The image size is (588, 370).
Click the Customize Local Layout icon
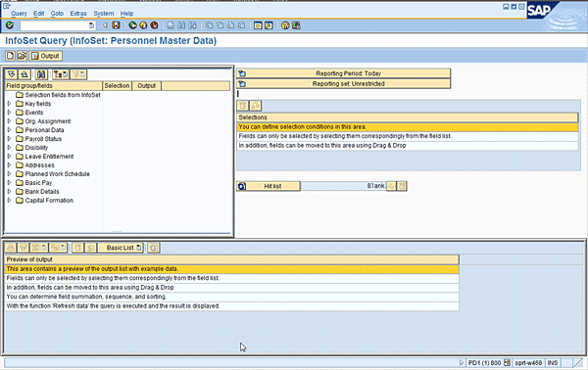[296, 25]
